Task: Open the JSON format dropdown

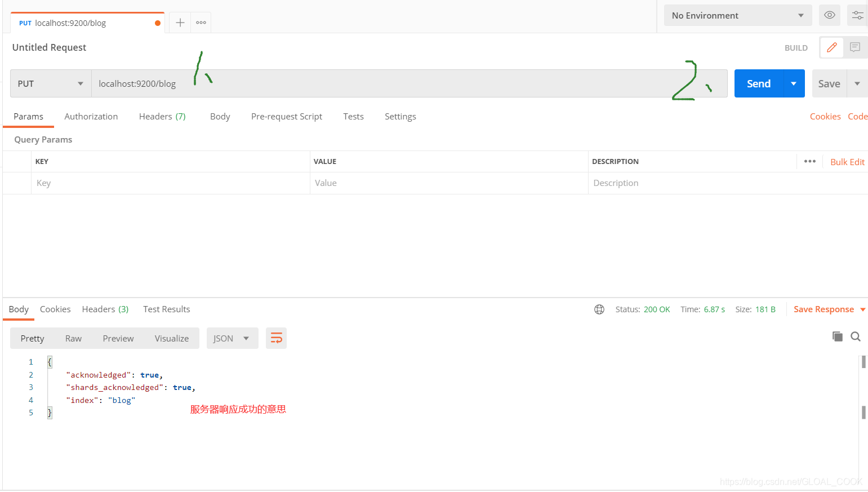Action: 232,338
